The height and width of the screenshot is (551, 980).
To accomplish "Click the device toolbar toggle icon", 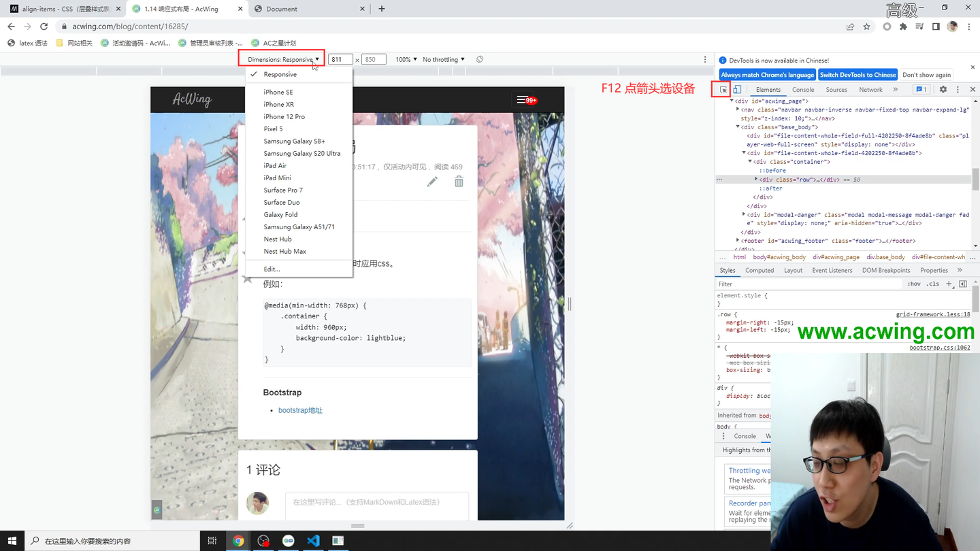I will [x=736, y=88].
